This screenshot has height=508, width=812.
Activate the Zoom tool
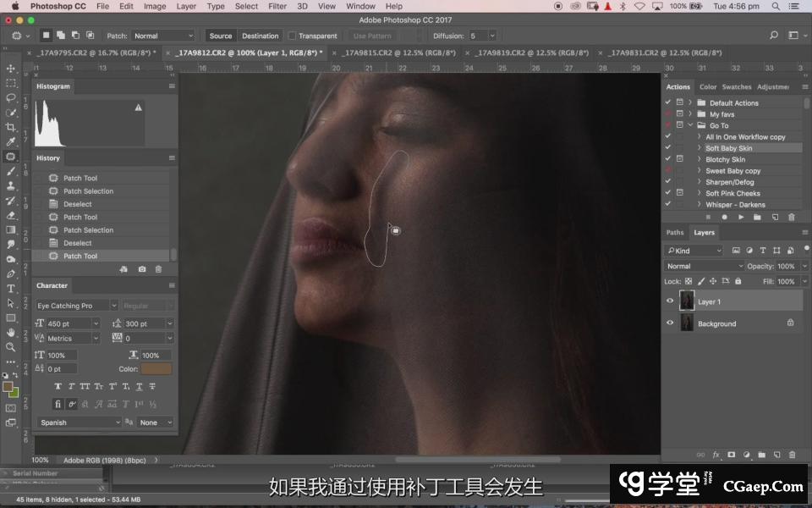tap(11, 347)
